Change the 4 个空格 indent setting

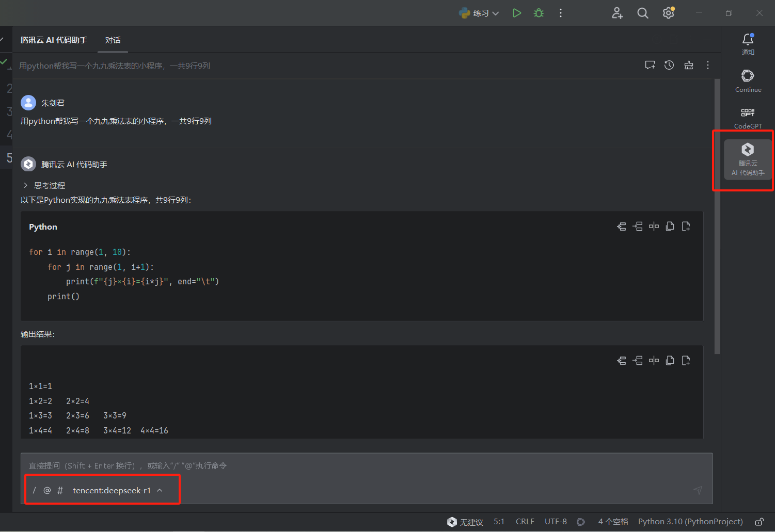[613, 522]
